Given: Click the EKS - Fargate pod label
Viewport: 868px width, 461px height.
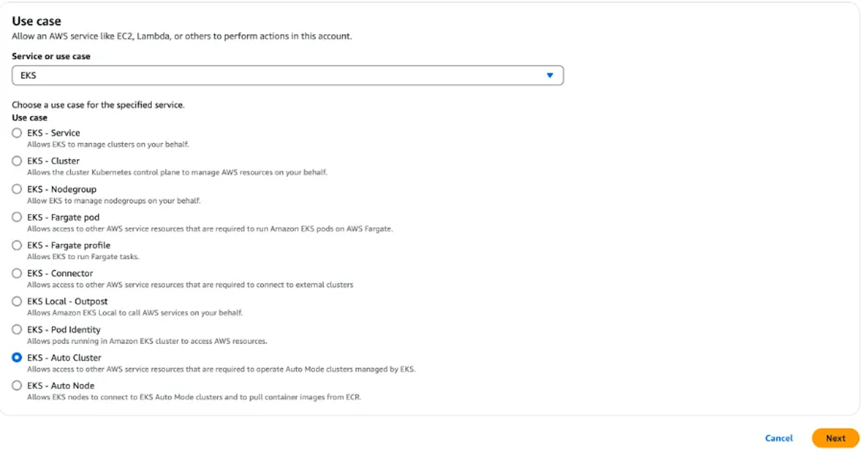Looking at the screenshot, I should 63,218.
